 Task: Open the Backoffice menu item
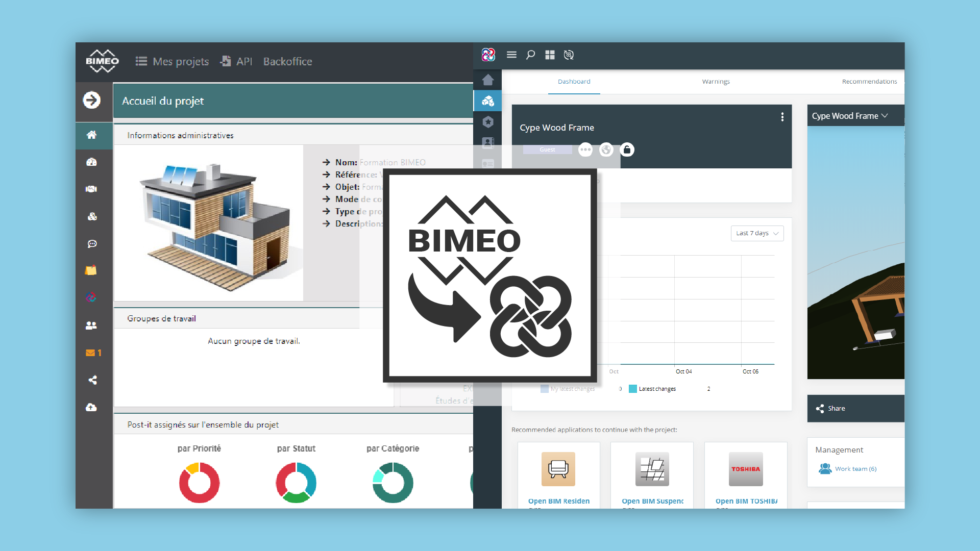(287, 61)
